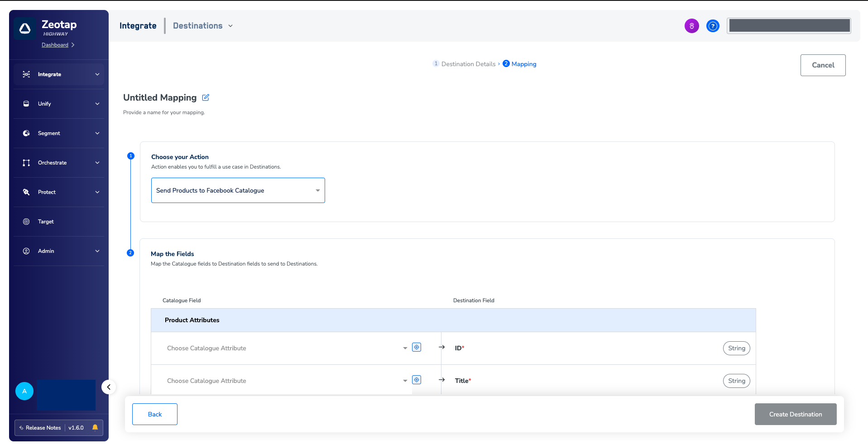The width and height of the screenshot is (868, 445).
Task: Click the Unify database icon
Action: click(26, 104)
